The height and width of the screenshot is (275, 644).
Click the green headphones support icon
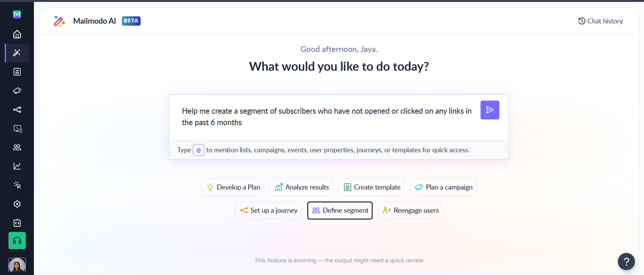click(17, 241)
